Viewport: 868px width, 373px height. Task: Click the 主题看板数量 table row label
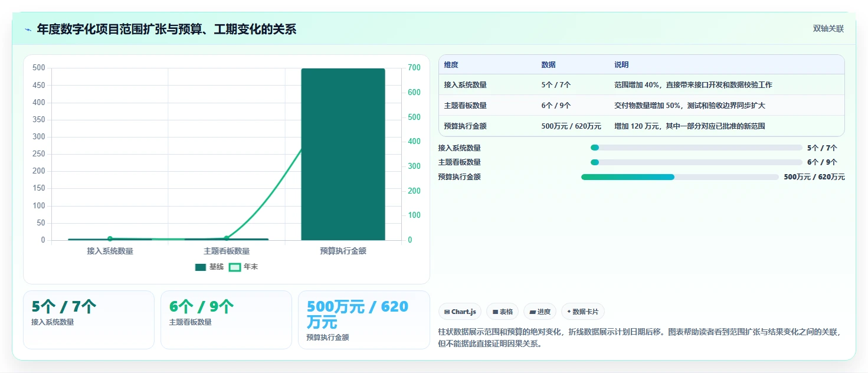coord(466,106)
